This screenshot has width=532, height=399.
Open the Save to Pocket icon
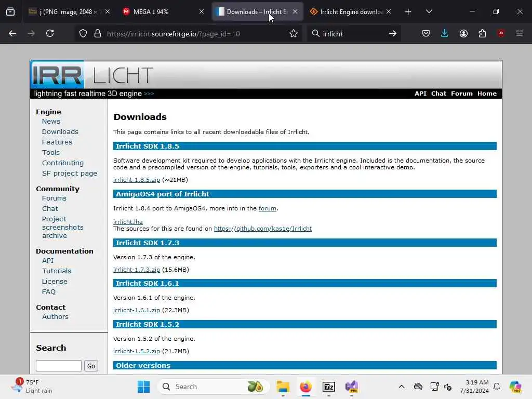(x=426, y=33)
